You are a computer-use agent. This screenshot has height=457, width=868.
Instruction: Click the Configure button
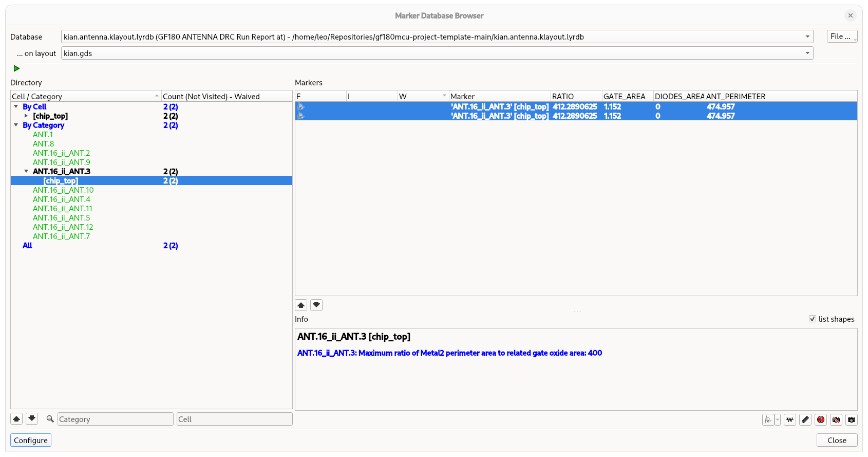(x=31, y=441)
